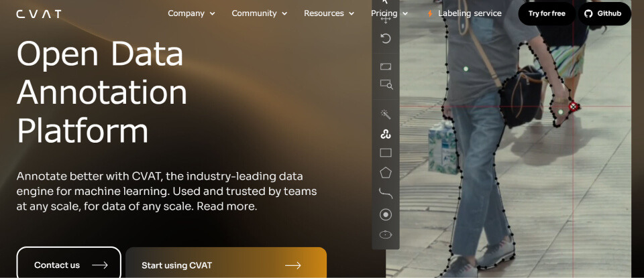Click the orange lightning bolt icon
644x278 pixels.
430,13
